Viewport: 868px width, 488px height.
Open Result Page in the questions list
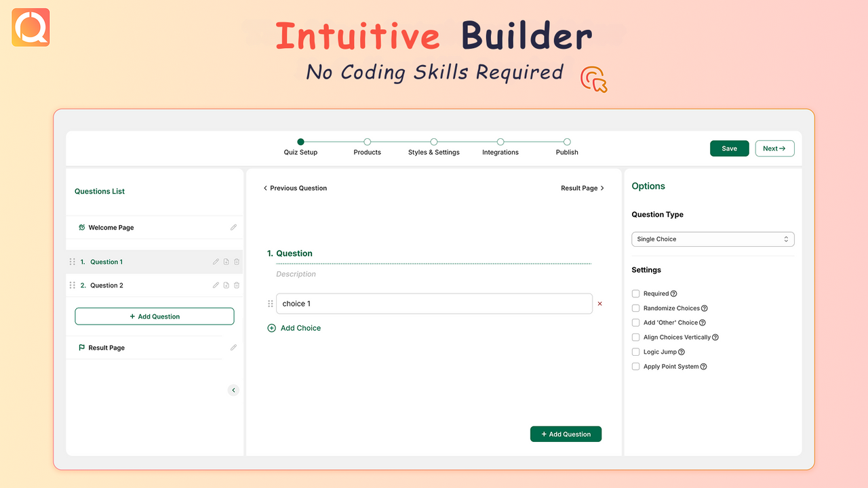(x=144, y=348)
